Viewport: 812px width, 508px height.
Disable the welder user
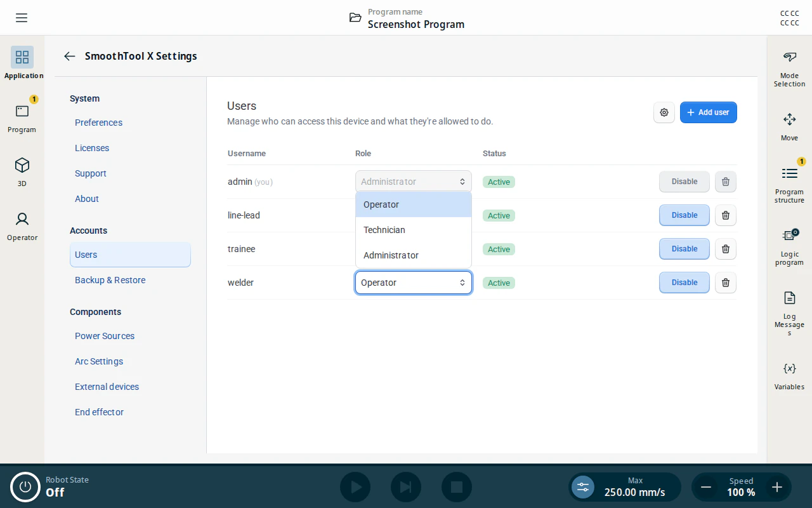pos(684,283)
